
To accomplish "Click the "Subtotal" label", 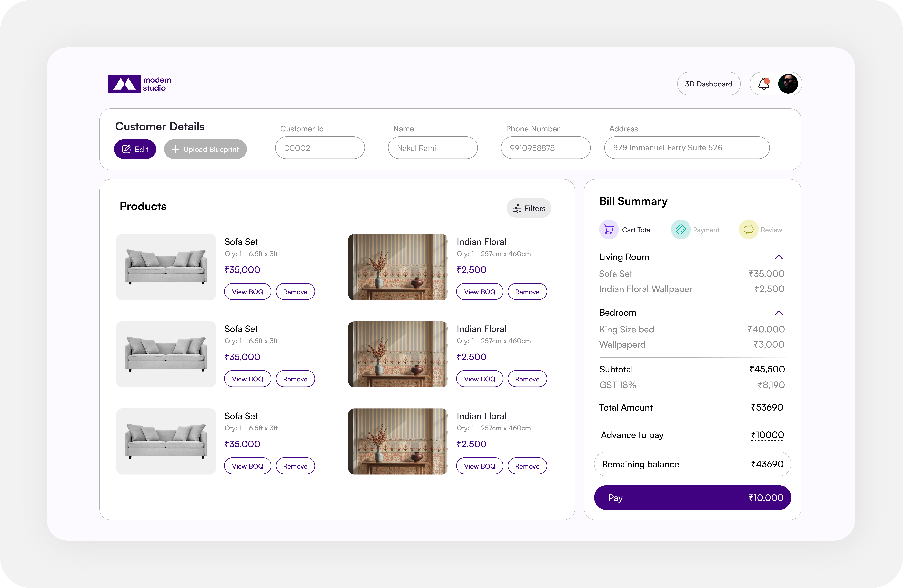I will click(616, 369).
